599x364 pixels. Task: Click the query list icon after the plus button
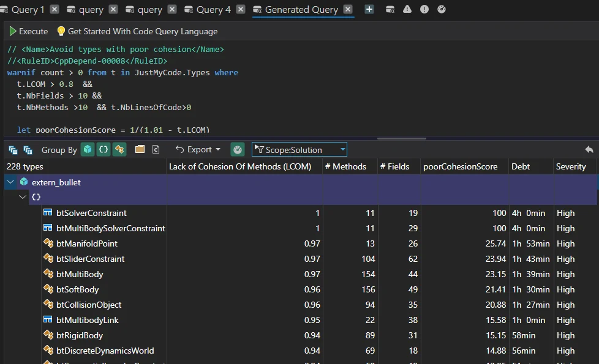(390, 10)
